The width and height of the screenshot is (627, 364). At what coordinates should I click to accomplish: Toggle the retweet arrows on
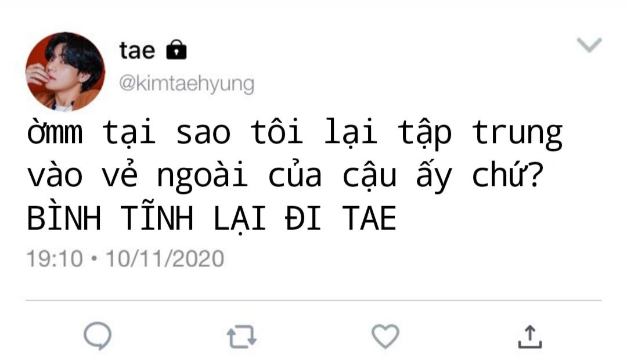pos(242,337)
